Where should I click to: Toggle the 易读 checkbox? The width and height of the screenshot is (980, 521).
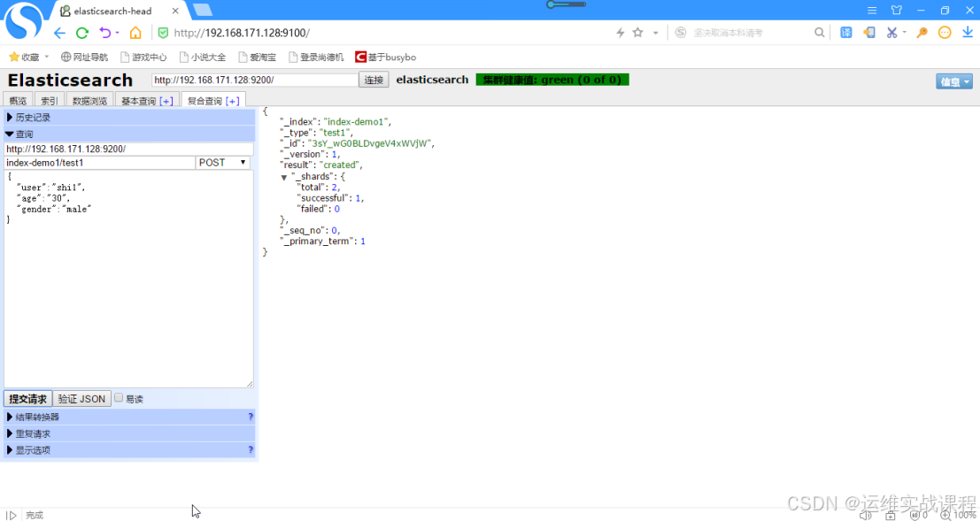tap(119, 398)
